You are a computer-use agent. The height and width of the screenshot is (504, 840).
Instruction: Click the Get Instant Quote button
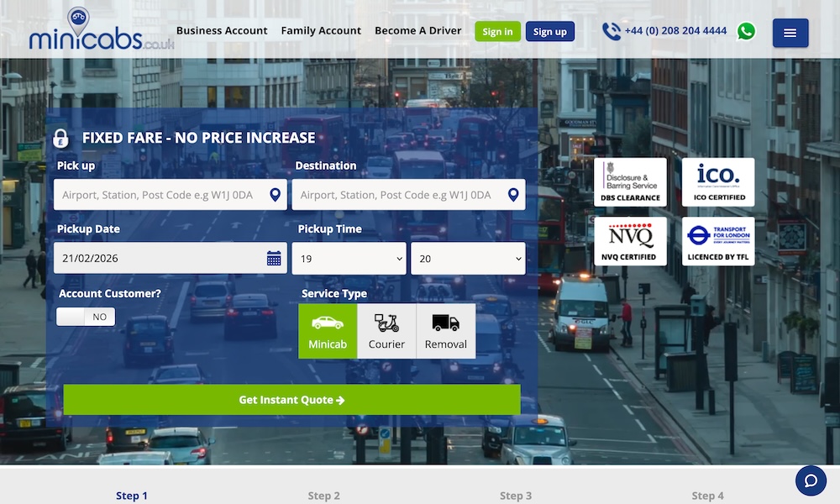(291, 401)
